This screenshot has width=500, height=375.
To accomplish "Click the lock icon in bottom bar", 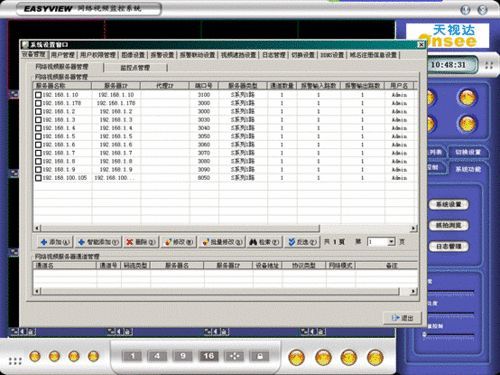I will coord(260,356).
